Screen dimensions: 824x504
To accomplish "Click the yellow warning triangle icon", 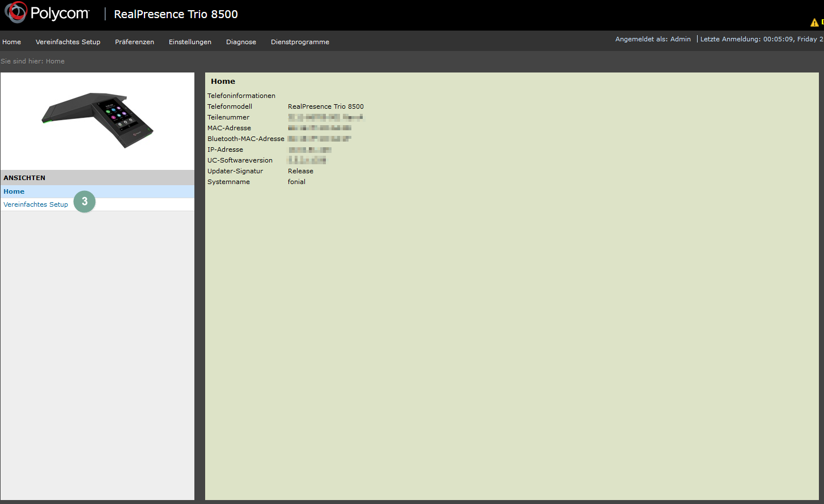I will pos(814,23).
